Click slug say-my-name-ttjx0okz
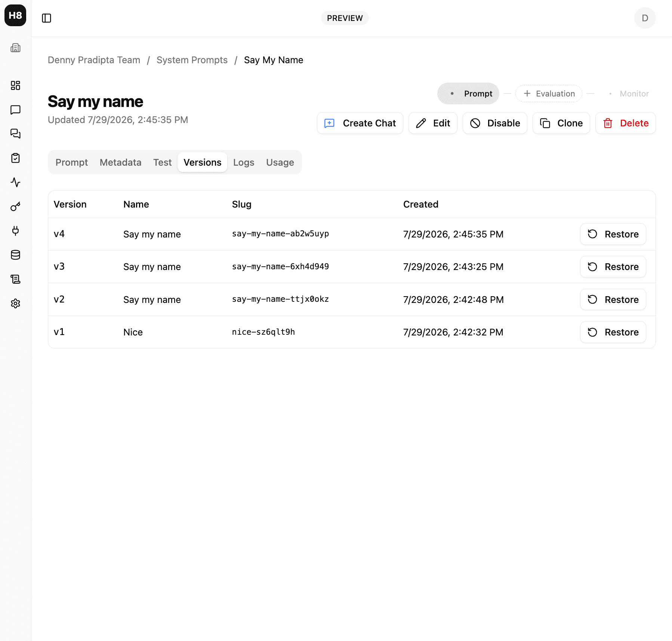The image size is (672, 641). point(280,299)
